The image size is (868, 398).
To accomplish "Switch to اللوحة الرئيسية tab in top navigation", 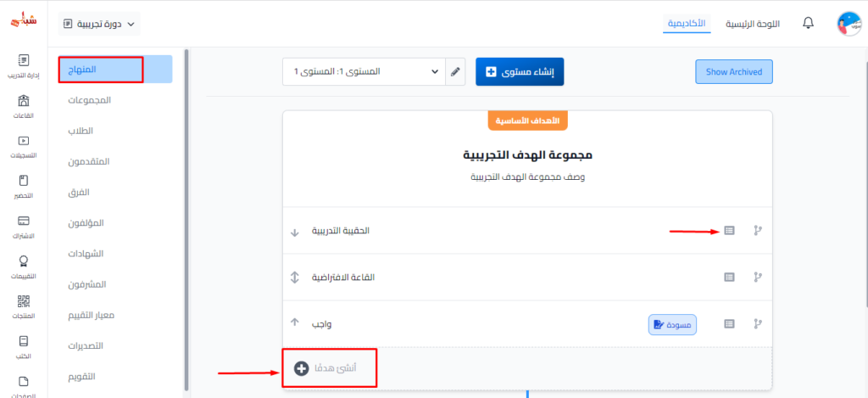I will pyautogui.click(x=753, y=24).
